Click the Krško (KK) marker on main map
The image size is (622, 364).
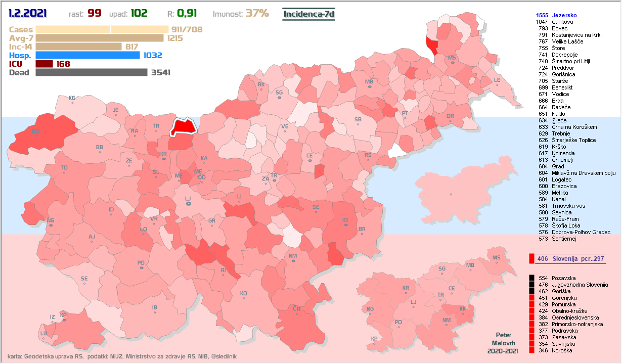click(x=345, y=225)
